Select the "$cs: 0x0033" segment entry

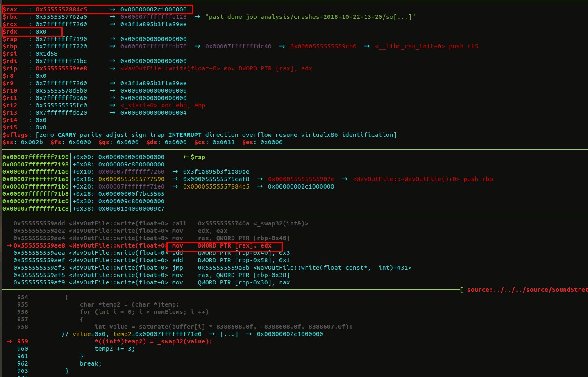point(215,142)
